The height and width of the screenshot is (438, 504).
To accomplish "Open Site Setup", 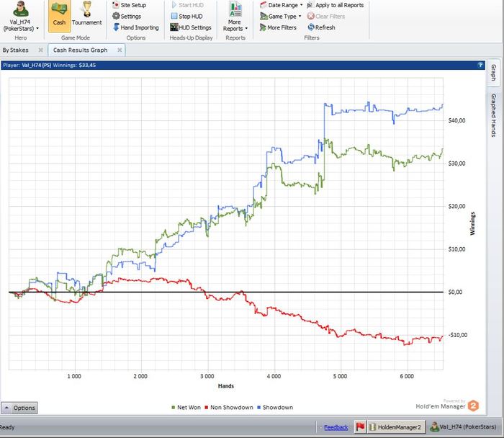I will tap(129, 5).
